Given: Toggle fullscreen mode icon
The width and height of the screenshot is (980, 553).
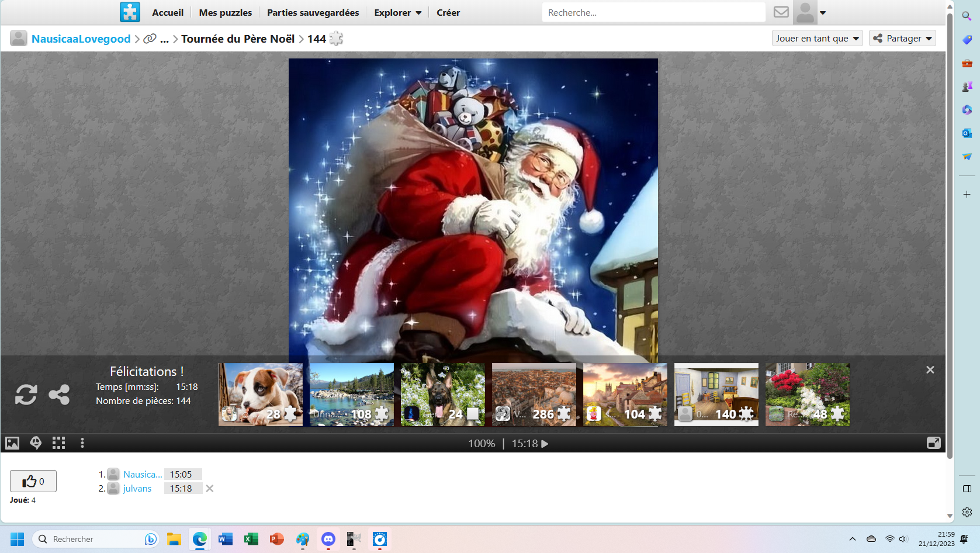Looking at the screenshot, I should (934, 443).
